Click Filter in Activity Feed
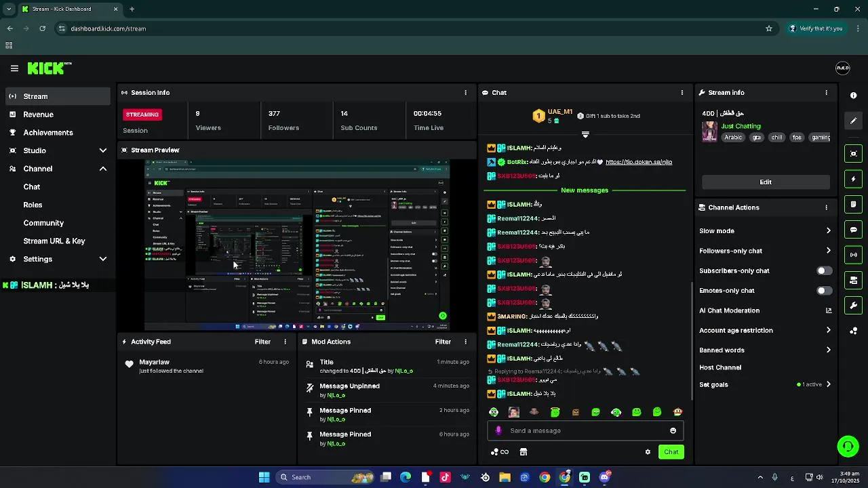 tap(262, 342)
